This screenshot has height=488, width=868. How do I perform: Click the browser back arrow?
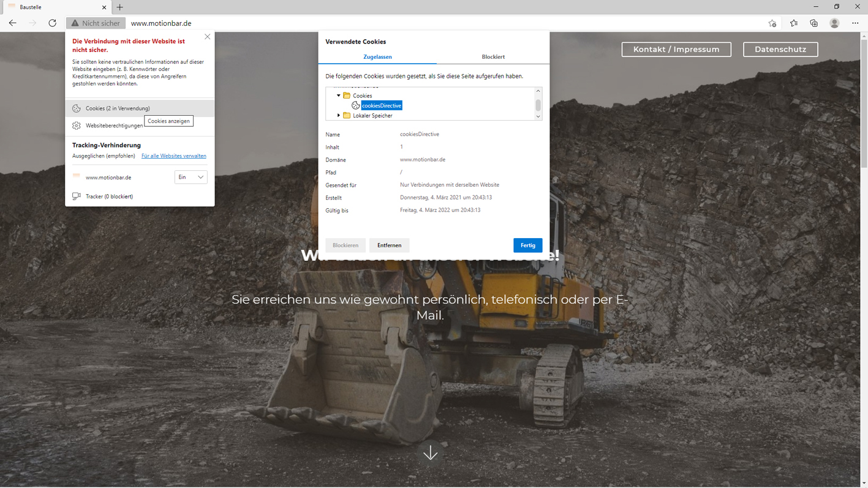tap(13, 23)
